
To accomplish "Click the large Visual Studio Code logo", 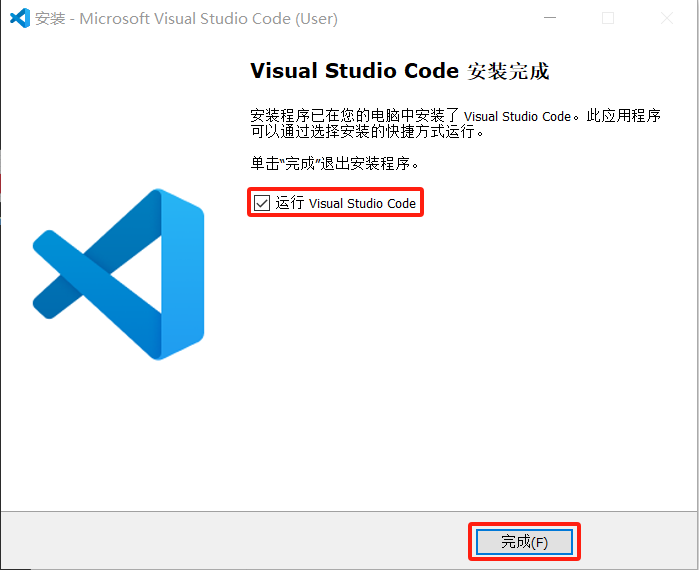I will coord(119,274).
